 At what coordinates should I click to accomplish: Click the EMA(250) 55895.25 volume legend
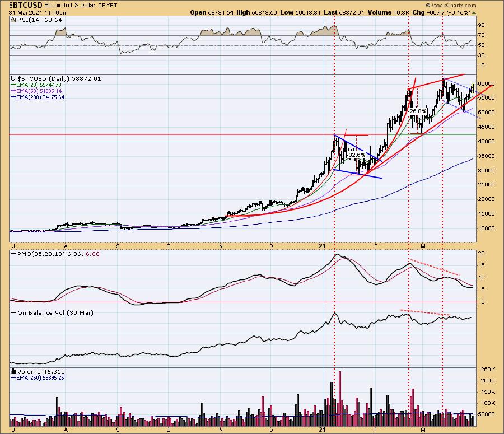click(x=40, y=378)
